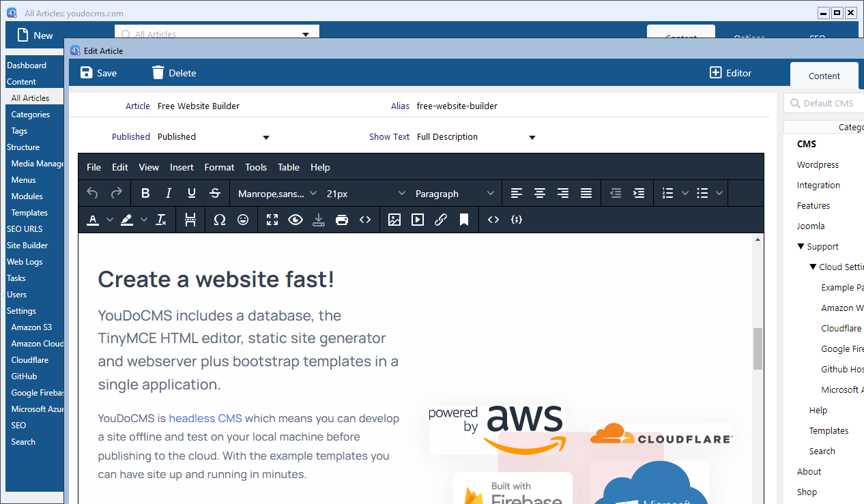Insert a special character (omega icon)
864x504 pixels.
[x=219, y=220]
